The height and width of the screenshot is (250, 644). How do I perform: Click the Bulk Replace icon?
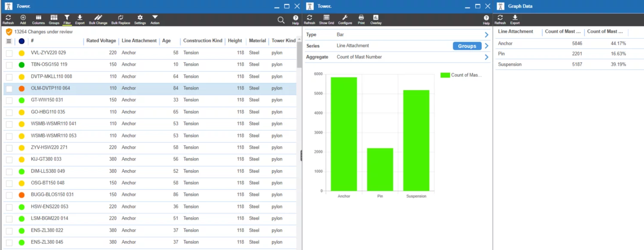(121, 19)
